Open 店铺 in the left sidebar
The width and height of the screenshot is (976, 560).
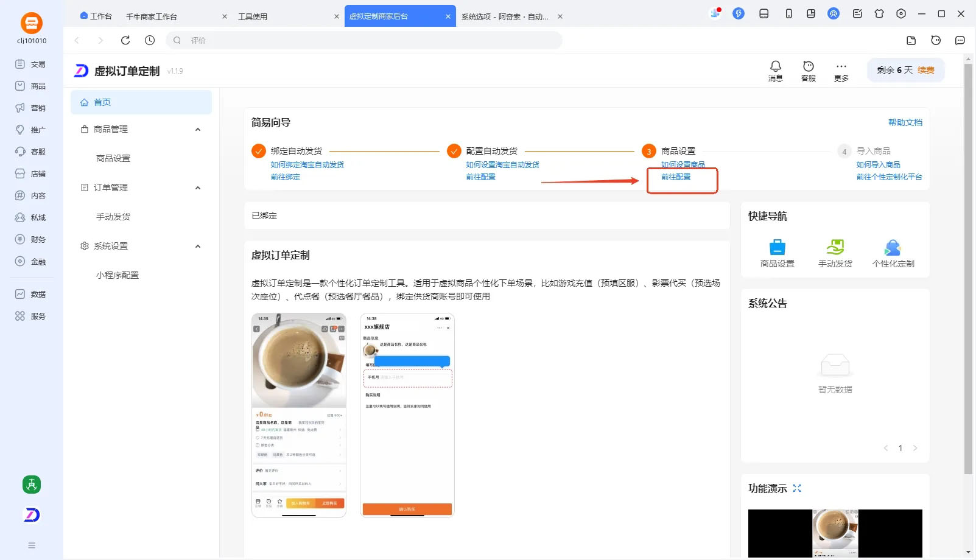pos(30,173)
